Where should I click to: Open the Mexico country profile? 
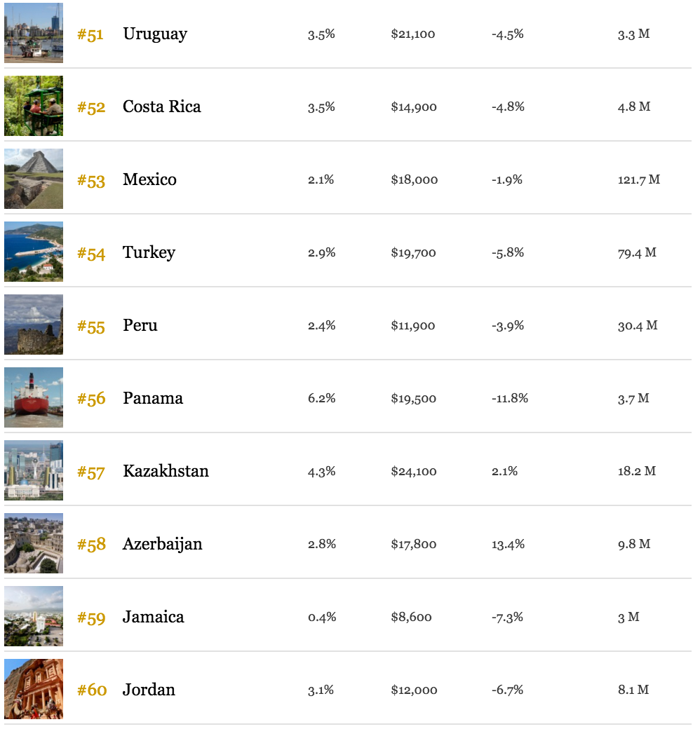pos(149,179)
